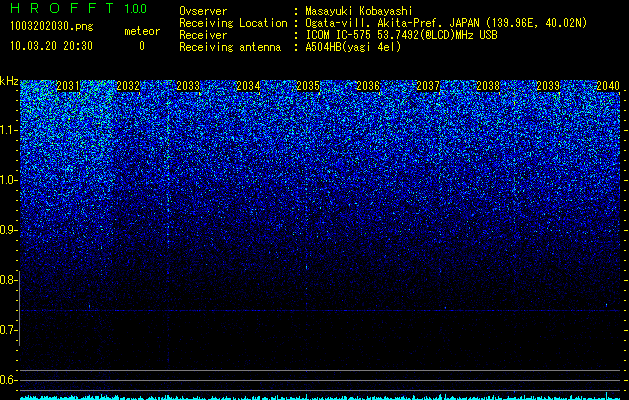
Task: Click the 1.0 frequency axis label
Action: (8, 180)
